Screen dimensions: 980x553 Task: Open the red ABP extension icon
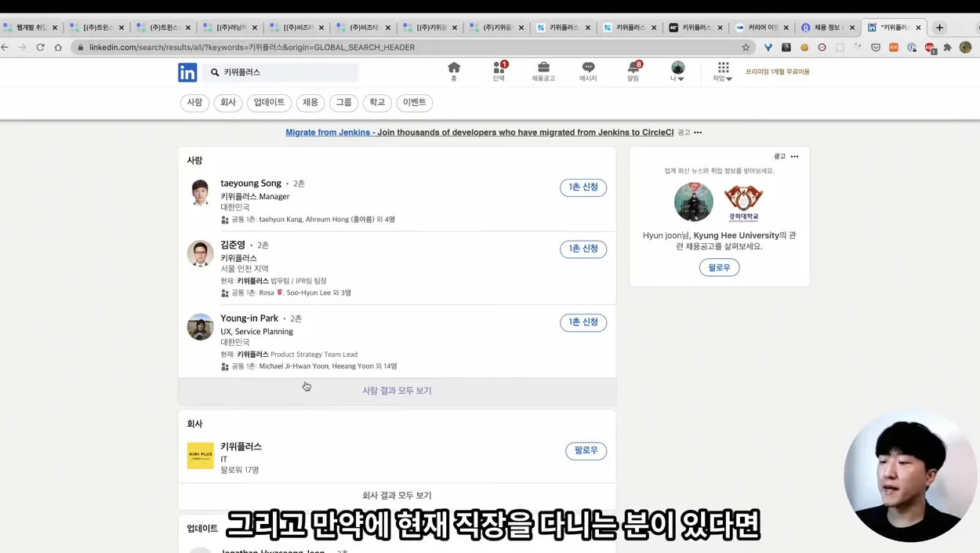point(930,47)
